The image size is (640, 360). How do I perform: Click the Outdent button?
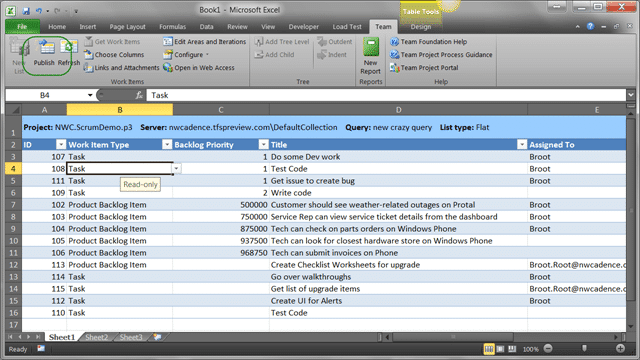(335, 42)
